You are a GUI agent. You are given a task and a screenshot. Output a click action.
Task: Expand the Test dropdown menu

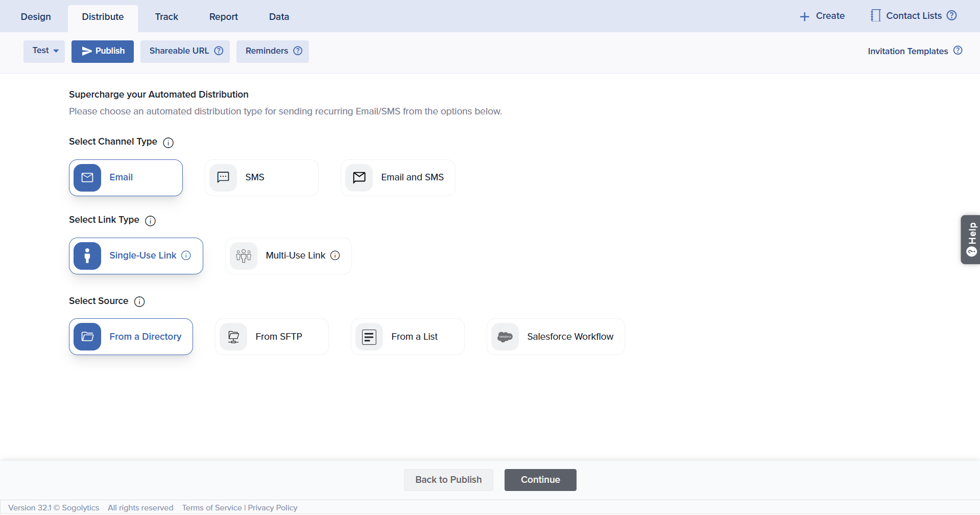point(44,51)
